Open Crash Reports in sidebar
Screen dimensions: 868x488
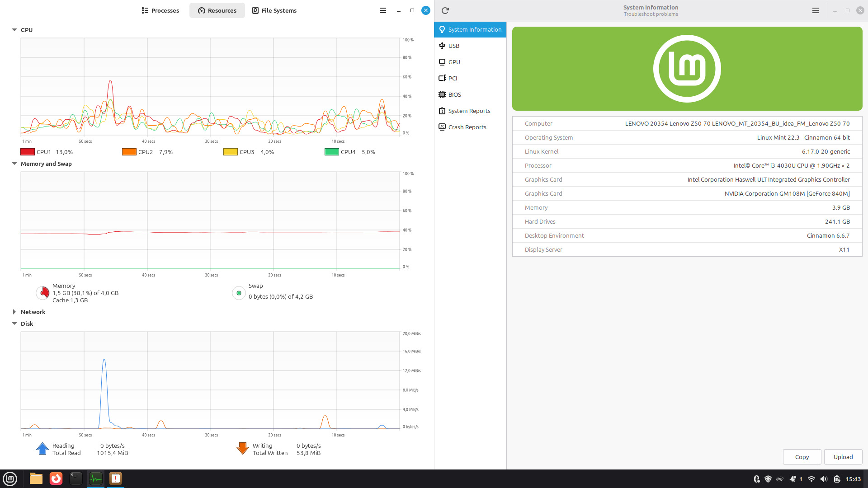[x=467, y=127]
